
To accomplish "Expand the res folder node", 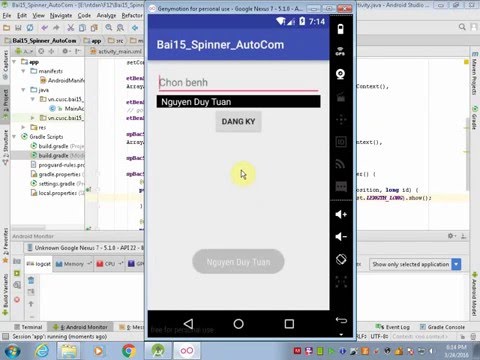I will pyautogui.click(x=23, y=127).
